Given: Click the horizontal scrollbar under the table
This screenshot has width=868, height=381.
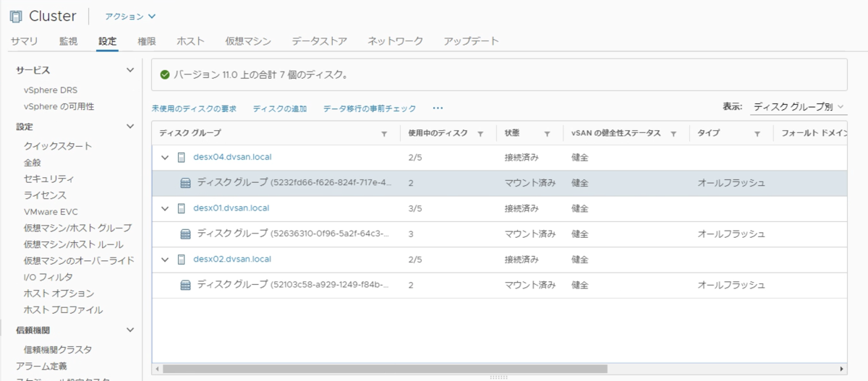Looking at the screenshot, I should (x=385, y=368).
